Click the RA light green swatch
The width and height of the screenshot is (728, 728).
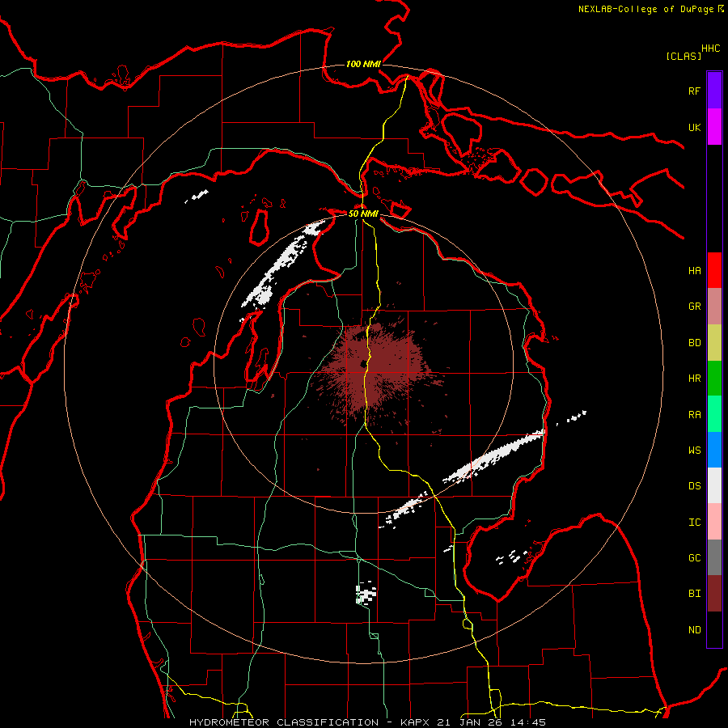click(x=714, y=414)
